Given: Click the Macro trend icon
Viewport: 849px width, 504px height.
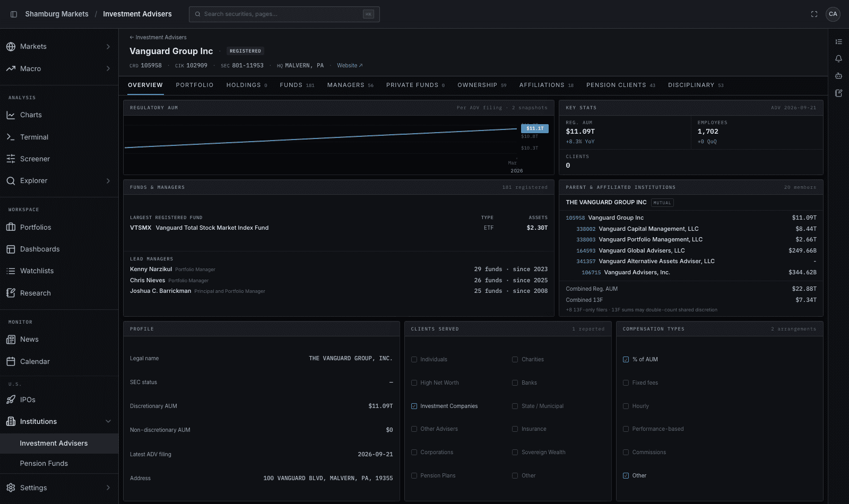Looking at the screenshot, I should tap(11, 68).
